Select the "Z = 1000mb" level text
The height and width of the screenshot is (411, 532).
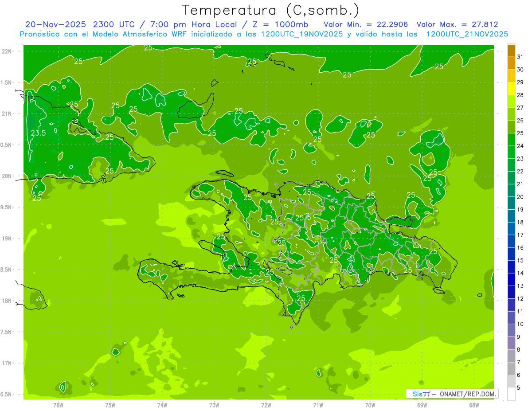point(281,24)
